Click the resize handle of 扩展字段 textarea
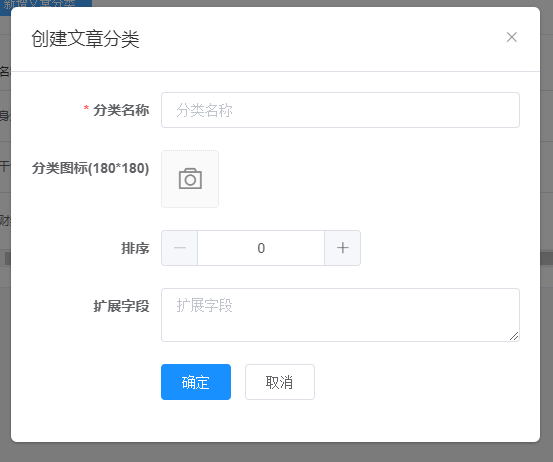The width and height of the screenshot is (553, 462). [x=514, y=336]
